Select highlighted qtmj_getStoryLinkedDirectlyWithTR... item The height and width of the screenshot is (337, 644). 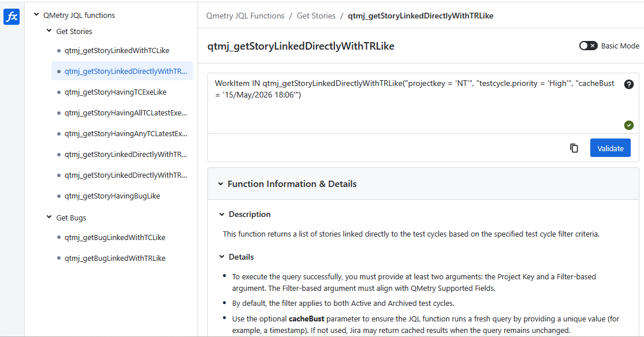coord(122,71)
